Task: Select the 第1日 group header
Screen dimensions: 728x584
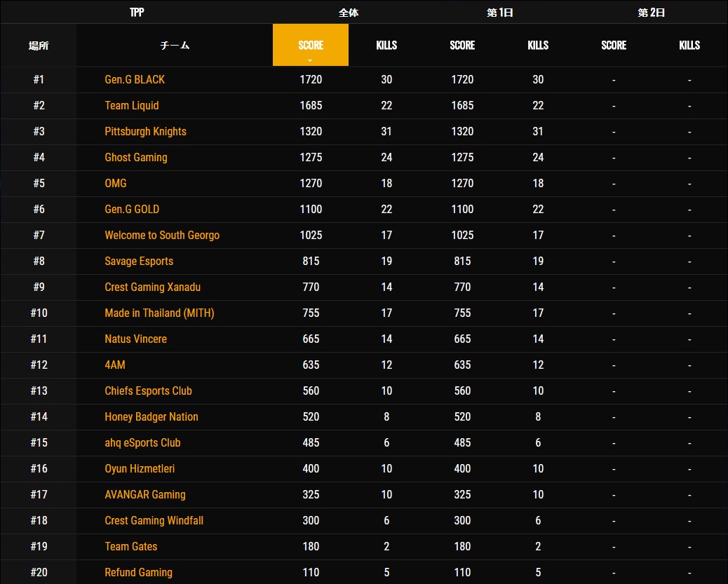Action: point(499,13)
